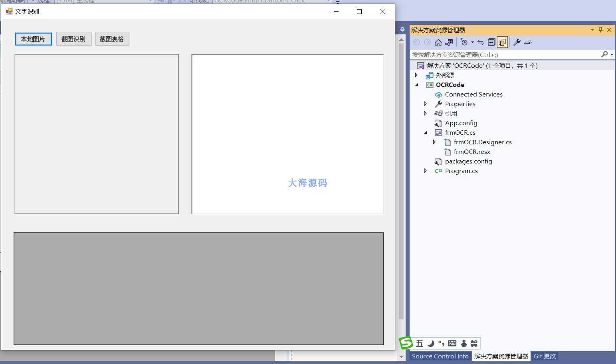Image resolution: width=616 pixels, height=364 pixels.
Task: Switch to the 解决方案资源管理器 tab
Action: click(501, 356)
